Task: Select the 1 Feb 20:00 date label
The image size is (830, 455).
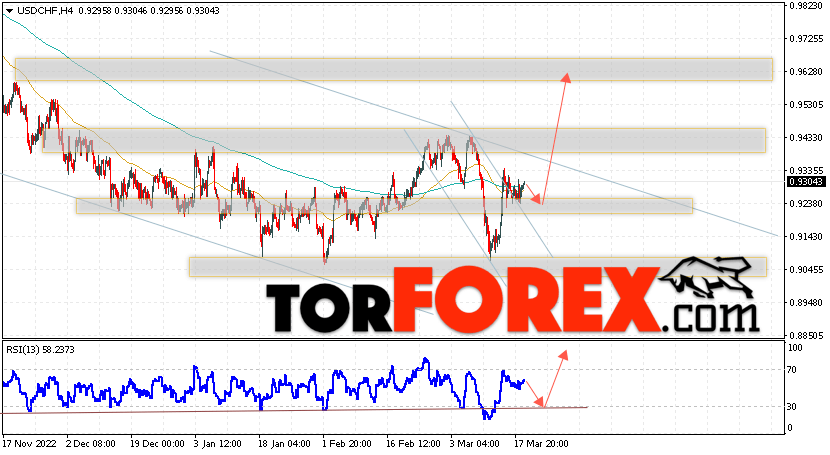Action: click(347, 443)
